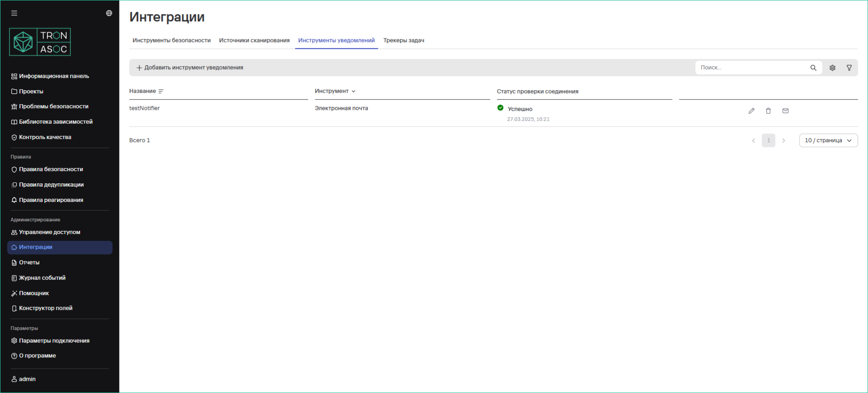Click the TRON ASOC logo
The width and height of the screenshot is (868, 393).
click(x=40, y=42)
